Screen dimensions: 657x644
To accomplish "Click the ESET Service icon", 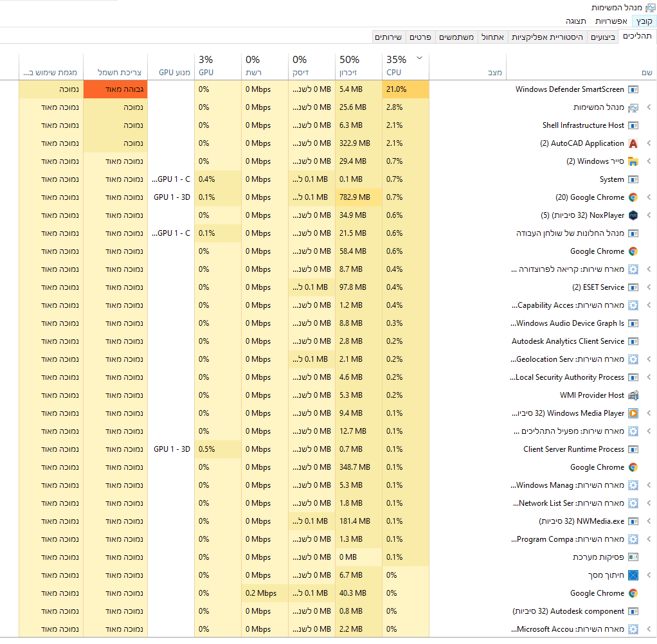I will pos(633,287).
